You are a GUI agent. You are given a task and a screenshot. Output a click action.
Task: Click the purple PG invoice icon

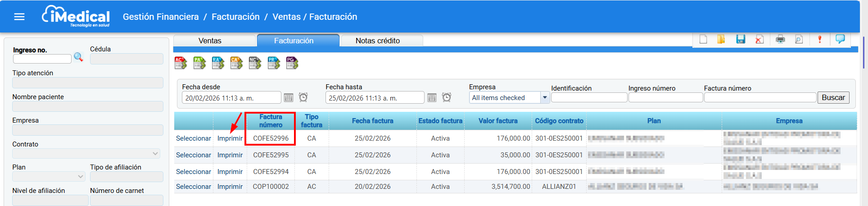[x=292, y=63]
